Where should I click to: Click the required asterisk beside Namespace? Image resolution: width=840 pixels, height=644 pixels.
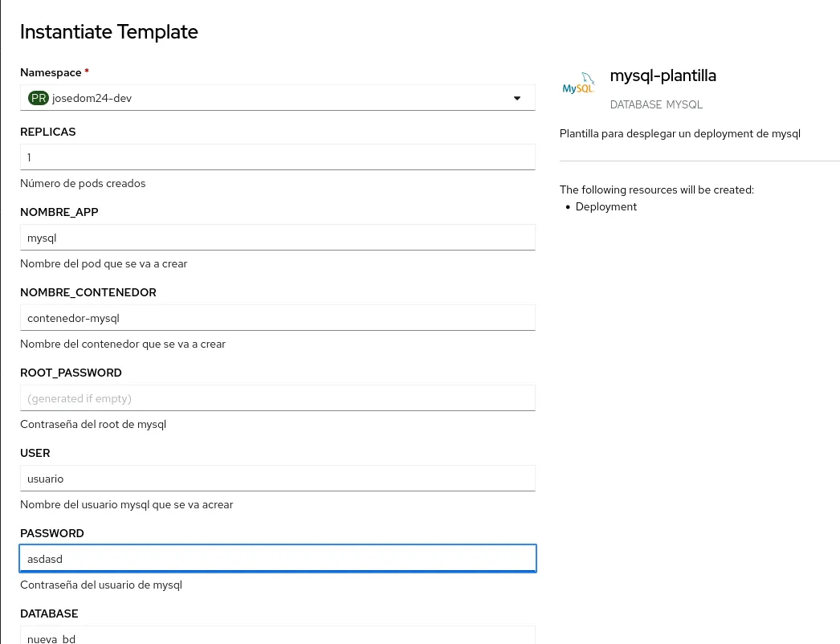click(x=86, y=71)
